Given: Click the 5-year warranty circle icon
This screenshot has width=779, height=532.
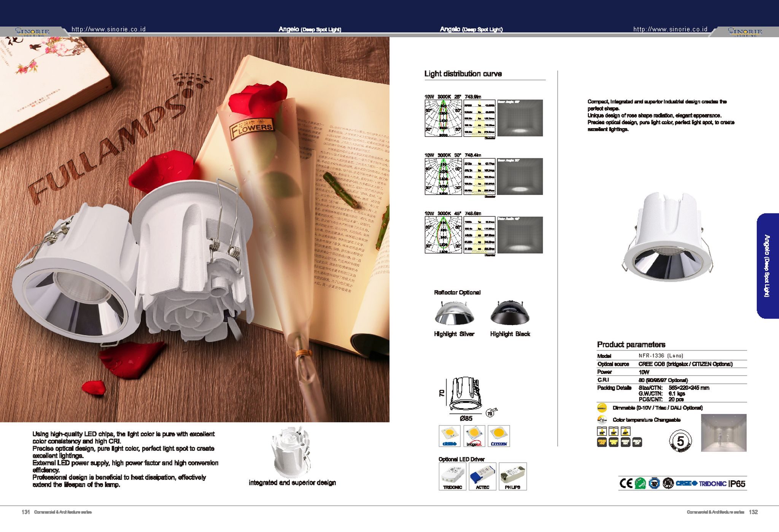Looking at the screenshot, I should (x=680, y=441).
